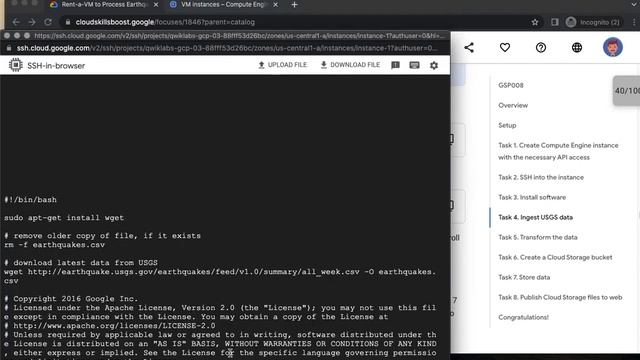Click the Upload File button
The image size is (640, 360).
(282, 65)
